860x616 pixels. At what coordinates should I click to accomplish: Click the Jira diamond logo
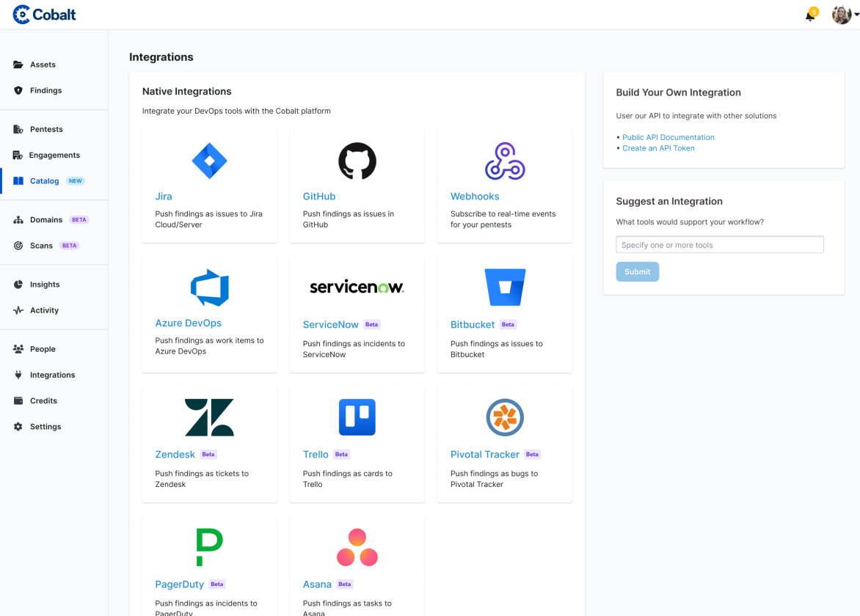click(x=210, y=161)
